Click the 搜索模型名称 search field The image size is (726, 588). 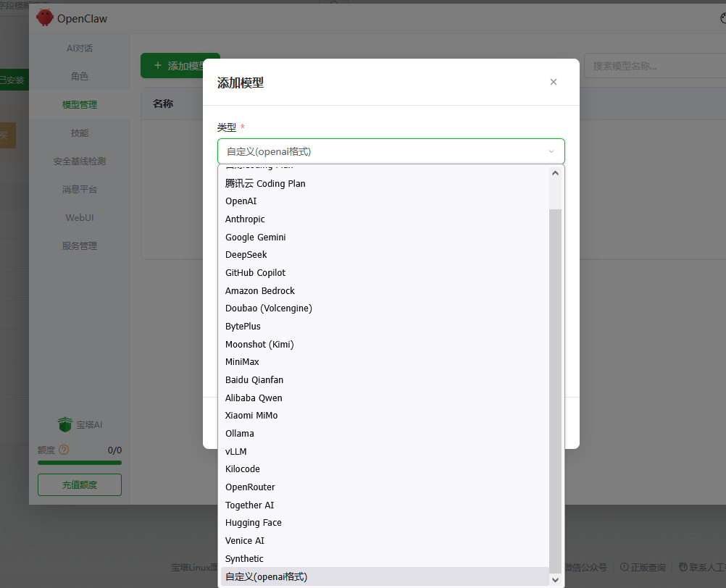(x=652, y=66)
